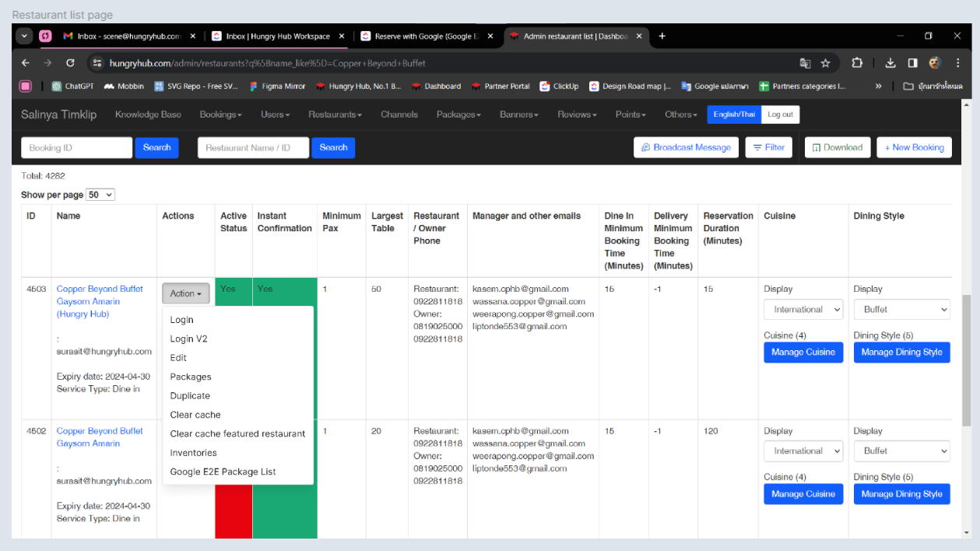Image resolution: width=980 pixels, height=551 pixels.
Task: Open the Chrome three-dot menu
Action: click(957, 63)
